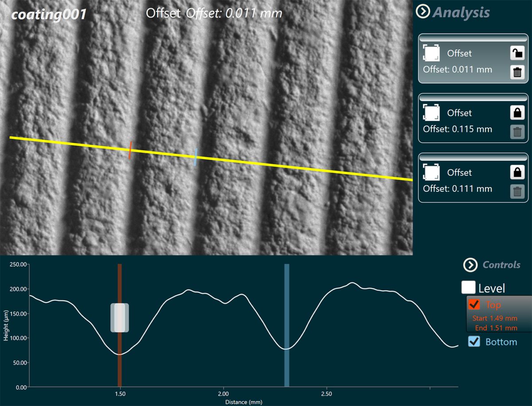This screenshot has height=406, width=532.
Task: Unlock the 0.115 mm offset measurement
Action: pyautogui.click(x=517, y=113)
